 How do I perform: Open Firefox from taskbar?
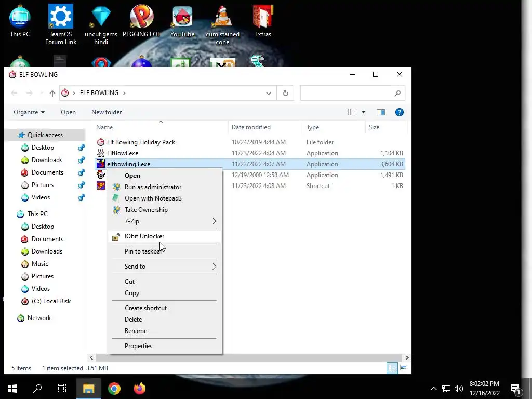(x=139, y=389)
